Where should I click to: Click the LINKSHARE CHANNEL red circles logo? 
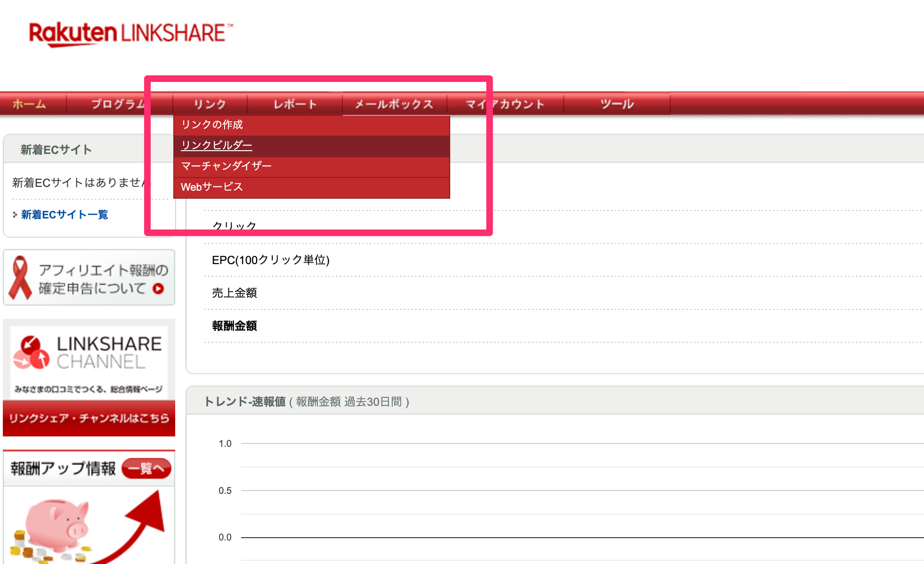[x=32, y=353]
